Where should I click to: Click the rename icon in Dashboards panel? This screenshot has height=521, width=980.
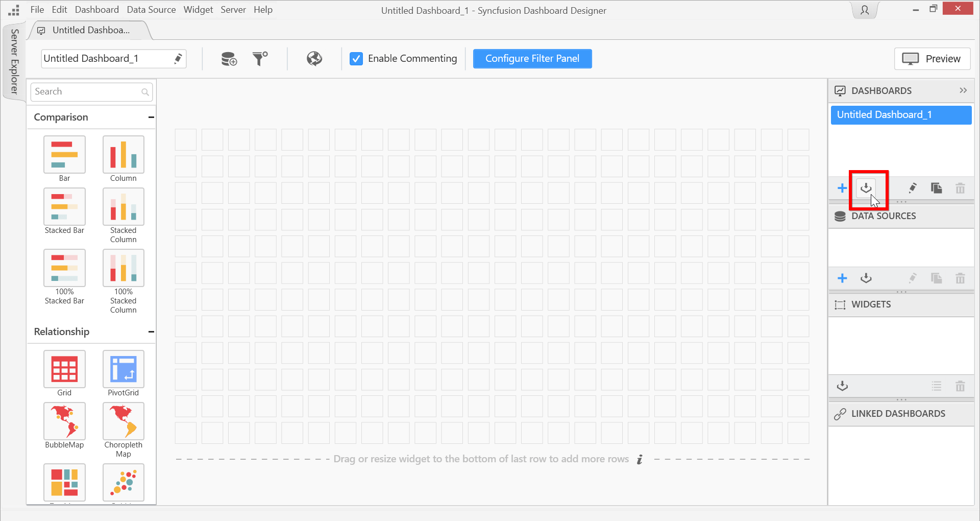point(913,188)
